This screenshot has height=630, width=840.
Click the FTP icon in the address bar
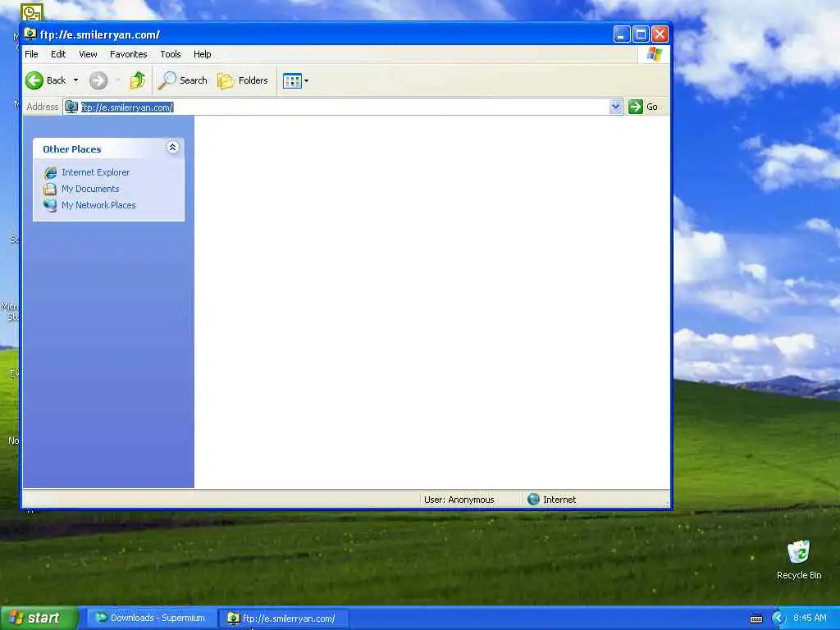71,107
